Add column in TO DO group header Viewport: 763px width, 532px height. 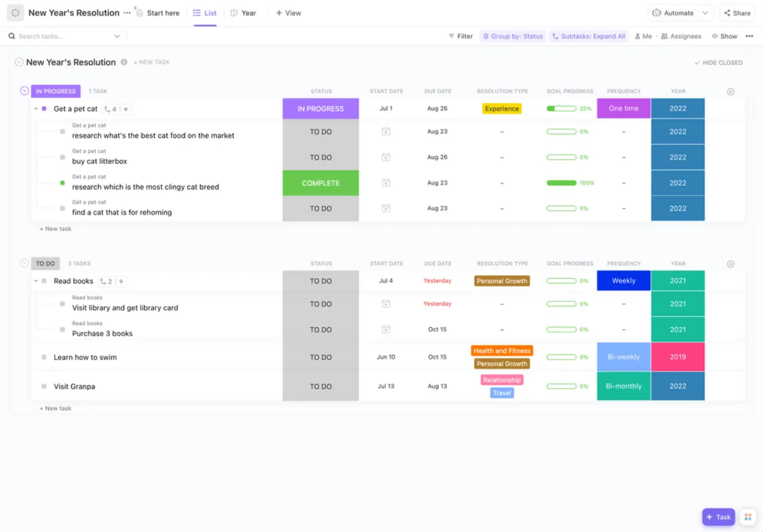pos(730,264)
